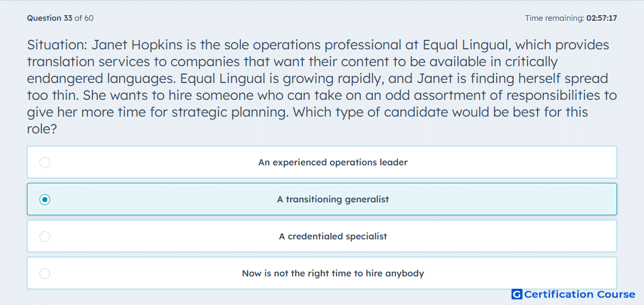
Task: Click the A transitioning generalist answer text
Action: 333,200
